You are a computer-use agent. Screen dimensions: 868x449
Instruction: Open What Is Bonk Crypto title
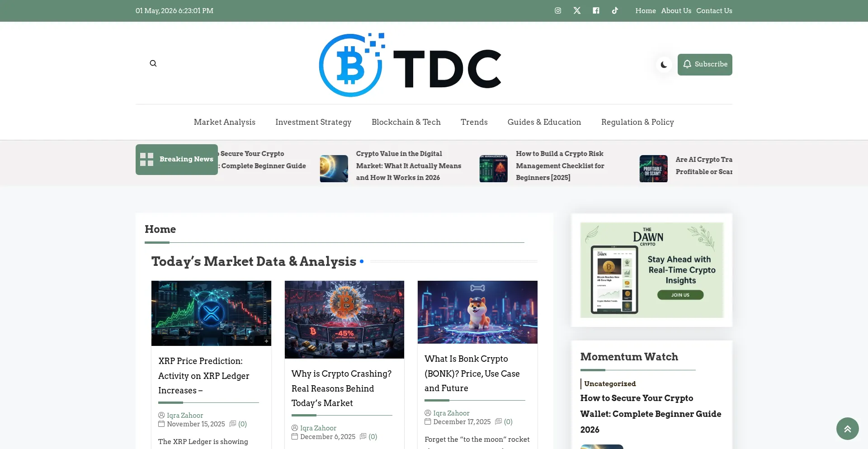click(x=472, y=373)
